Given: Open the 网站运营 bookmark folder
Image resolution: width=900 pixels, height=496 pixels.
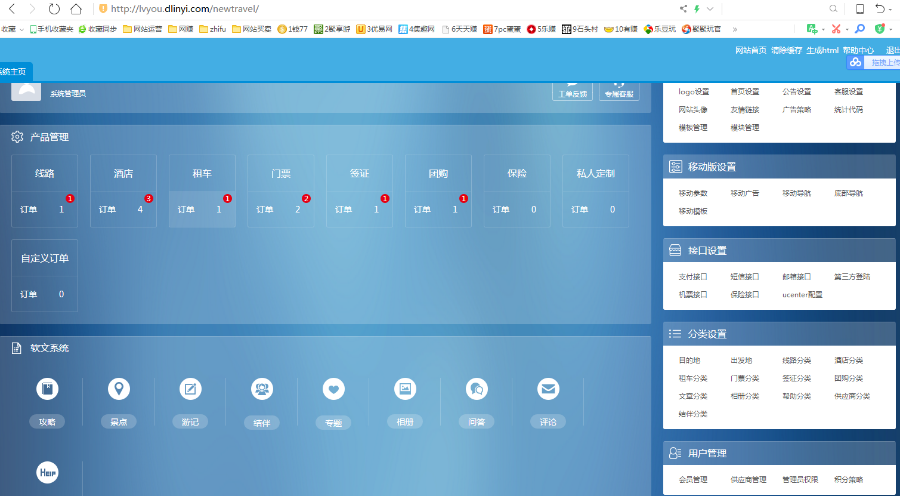Looking at the screenshot, I should click(x=142, y=29).
